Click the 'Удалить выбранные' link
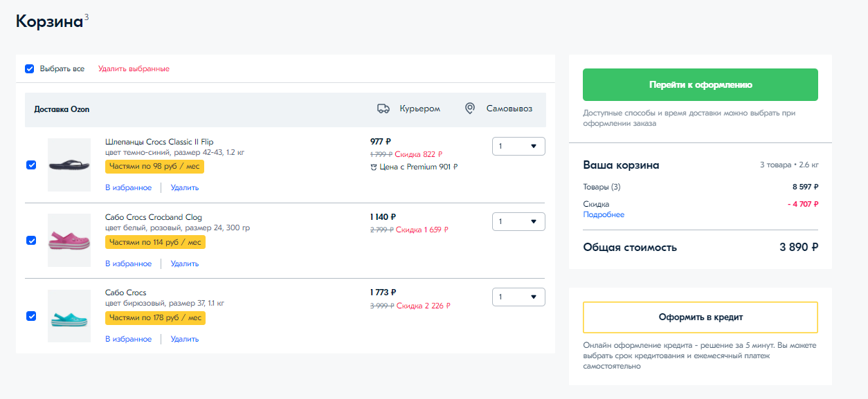Screen dimensions: 868x399 tap(134, 69)
